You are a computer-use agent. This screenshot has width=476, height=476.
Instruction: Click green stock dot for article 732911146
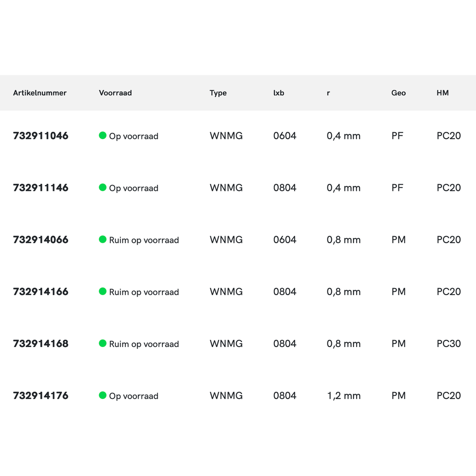tap(102, 188)
